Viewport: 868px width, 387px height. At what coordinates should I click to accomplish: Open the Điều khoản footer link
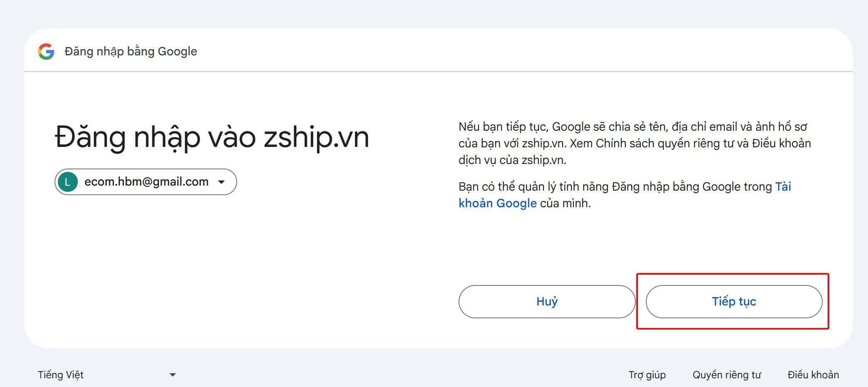(813, 375)
